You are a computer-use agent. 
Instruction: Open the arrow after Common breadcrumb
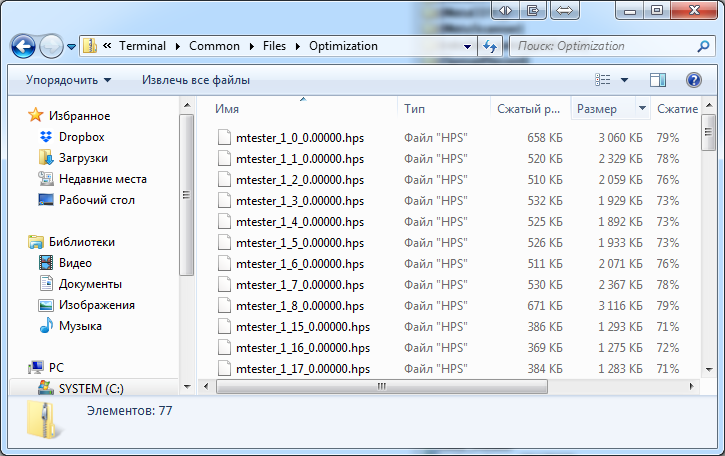tap(252, 46)
